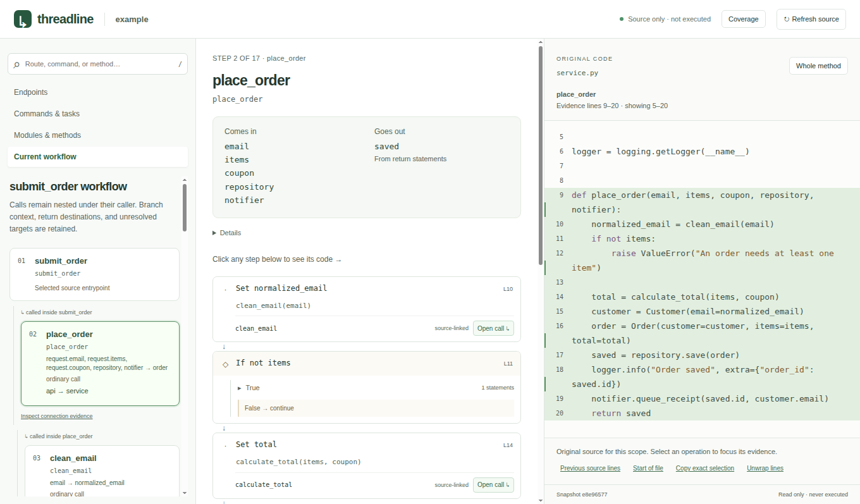Select the 01 submit_order workflow card
860x504 pixels.
pos(94,274)
